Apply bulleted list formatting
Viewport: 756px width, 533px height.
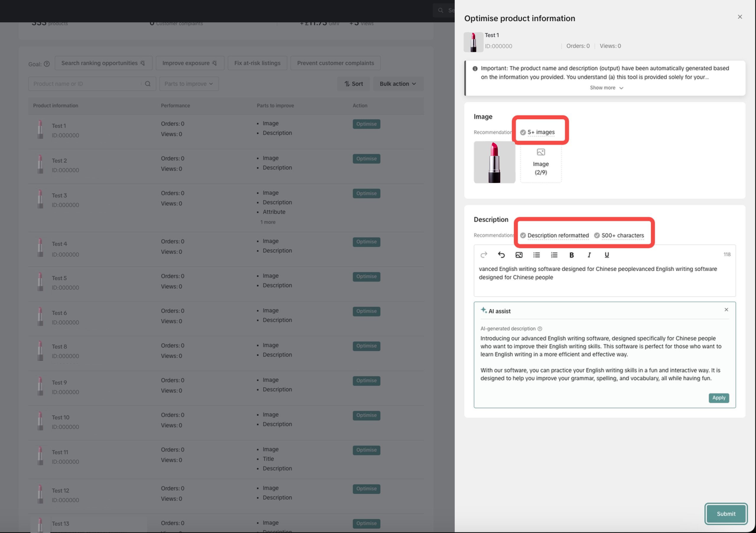point(536,255)
